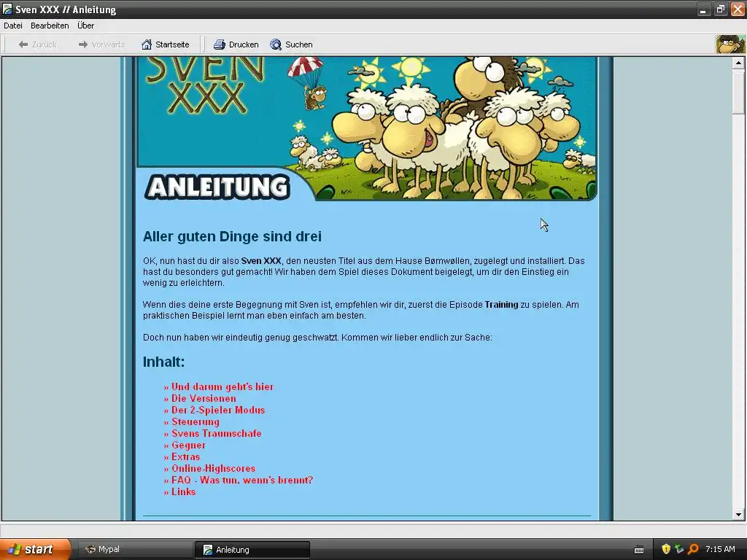The width and height of the screenshot is (747, 560).
Task: Click the Vorwärts forward arrow icon
Action: point(83,44)
